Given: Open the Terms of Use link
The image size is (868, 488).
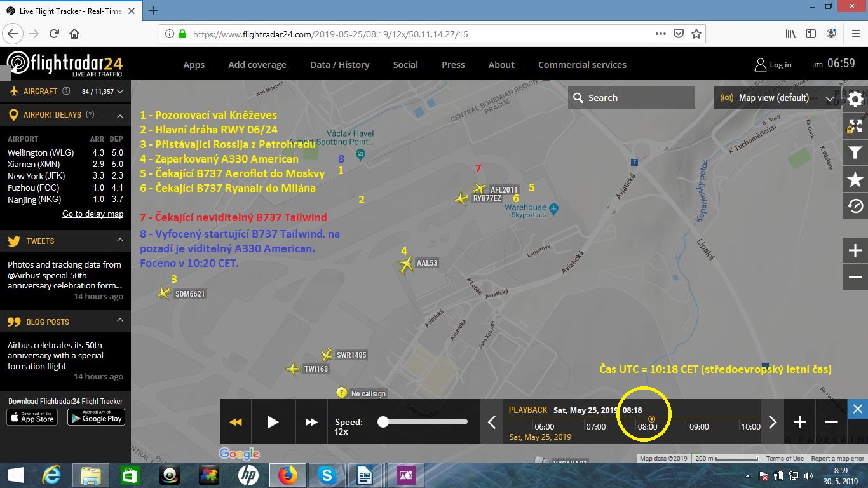Looking at the screenshot, I should click(x=785, y=459).
